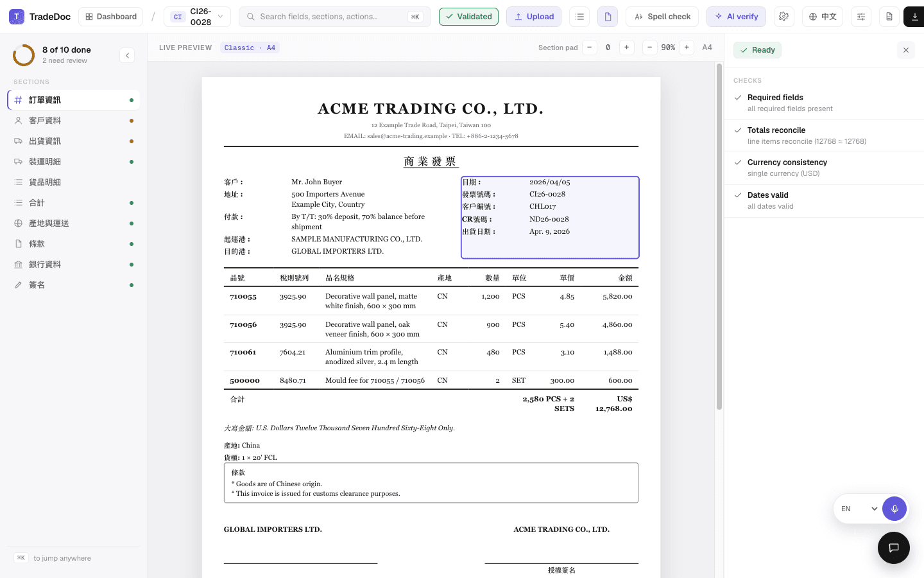Click the 條款 terms box
Viewport: 924px width, 578px height.
(x=431, y=483)
